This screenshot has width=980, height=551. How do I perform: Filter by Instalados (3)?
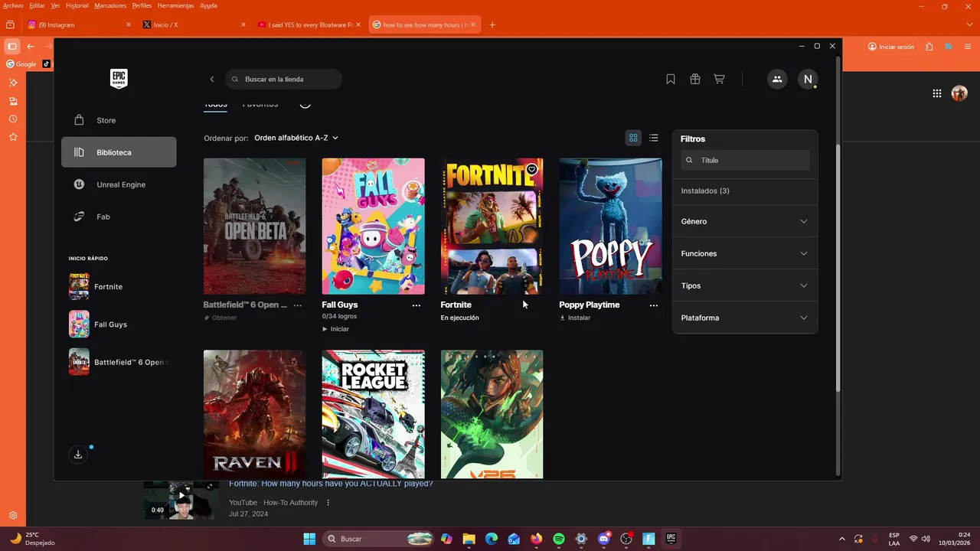pyautogui.click(x=705, y=191)
